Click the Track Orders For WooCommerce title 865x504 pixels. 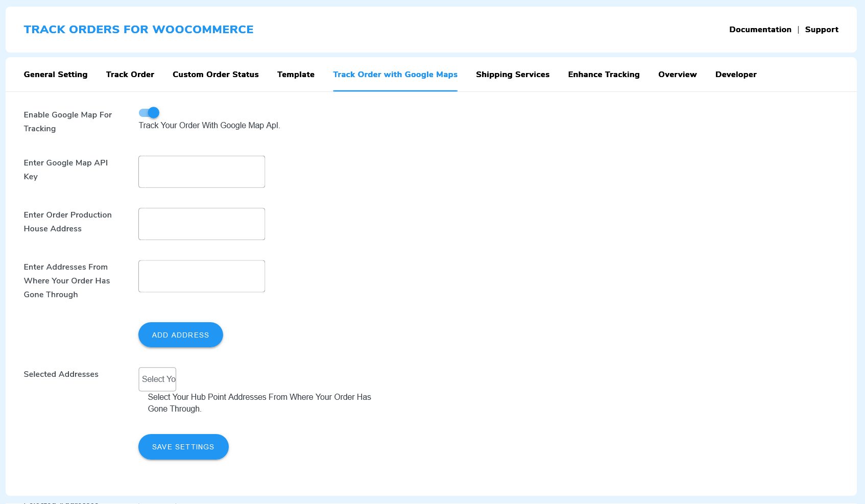(138, 30)
